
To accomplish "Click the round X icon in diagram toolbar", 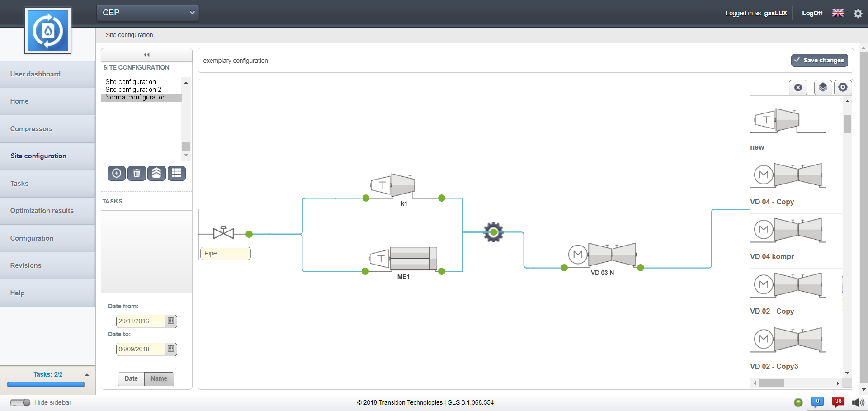I will (798, 88).
